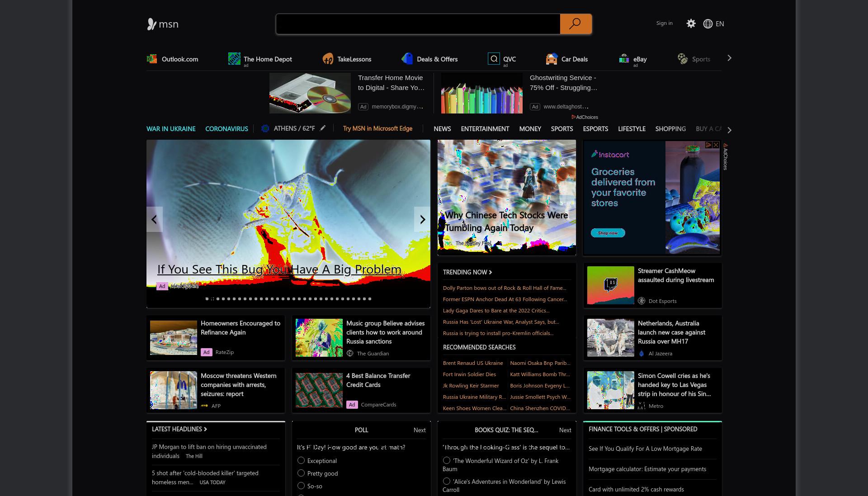The image size is (868, 496).
Task: Open Brent Renaud US Ukraine search
Action: coord(473,363)
